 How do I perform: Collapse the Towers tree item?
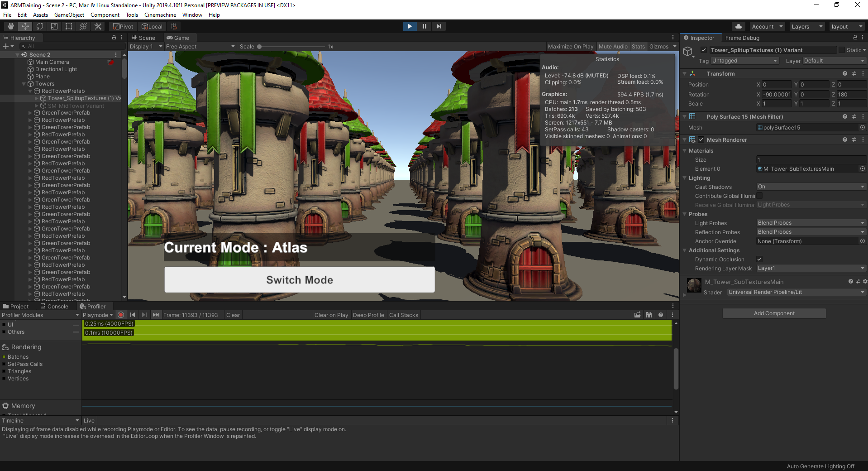point(24,84)
